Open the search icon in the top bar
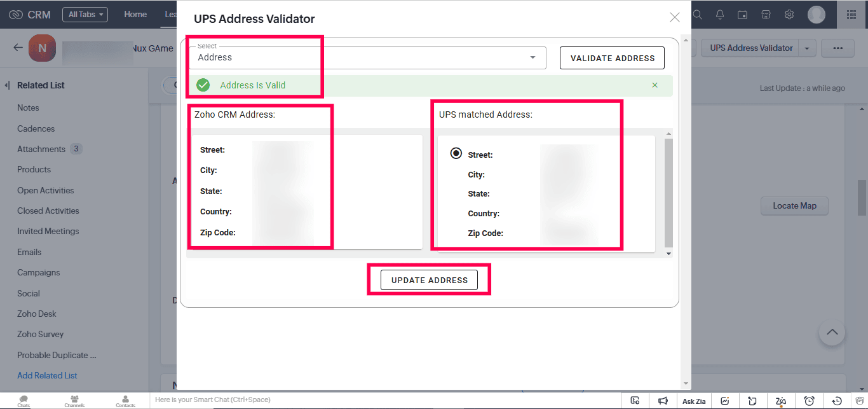 coord(697,15)
